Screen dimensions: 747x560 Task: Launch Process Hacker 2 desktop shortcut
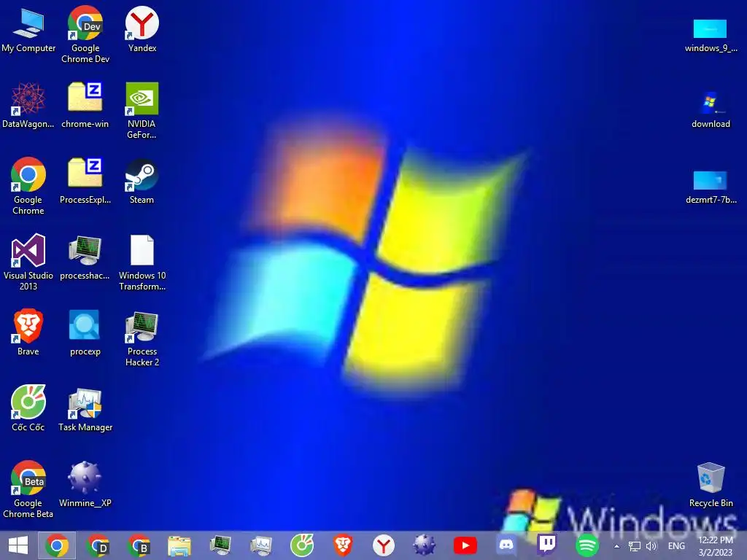(x=142, y=338)
